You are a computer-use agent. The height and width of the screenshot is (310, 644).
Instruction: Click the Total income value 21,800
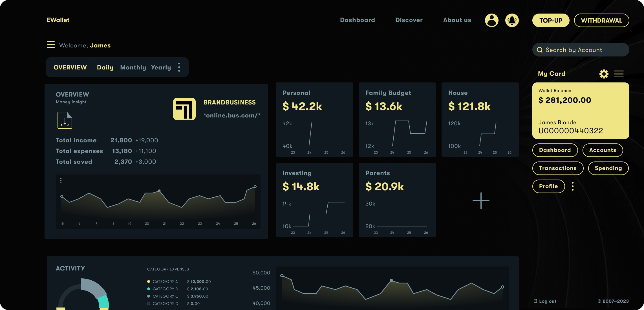121,140
